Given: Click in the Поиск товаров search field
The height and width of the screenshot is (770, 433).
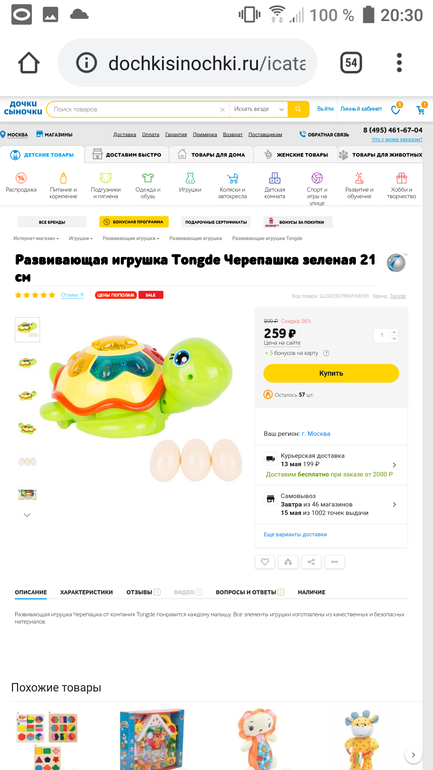Looking at the screenshot, I should click(135, 110).
